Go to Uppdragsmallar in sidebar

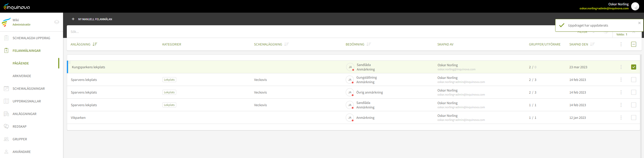point(27,101)
